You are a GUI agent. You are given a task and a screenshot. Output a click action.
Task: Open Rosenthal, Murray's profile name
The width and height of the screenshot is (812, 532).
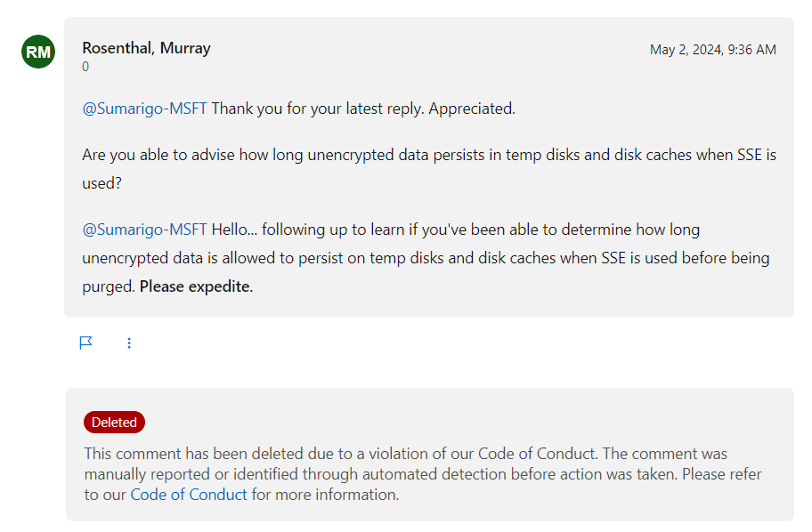[x=147, y=48]
